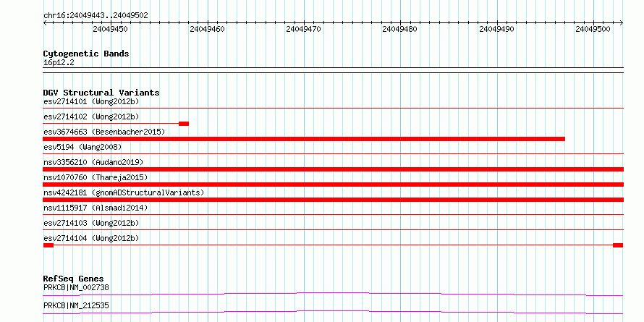The width and height of the screenshot is (644, 322).
Task: Click the esv3674663 (Besenbacher2015) label
Action: [x=104, y=132]
